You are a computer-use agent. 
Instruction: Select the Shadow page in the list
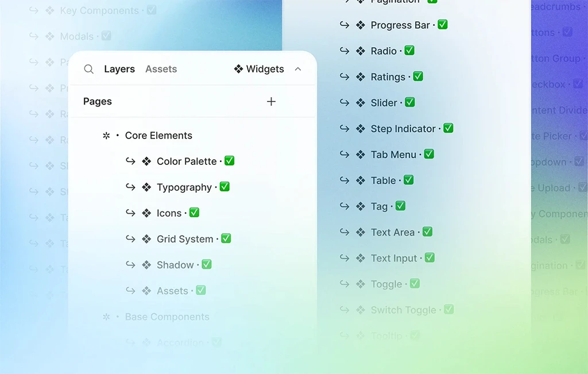[175, 265]
